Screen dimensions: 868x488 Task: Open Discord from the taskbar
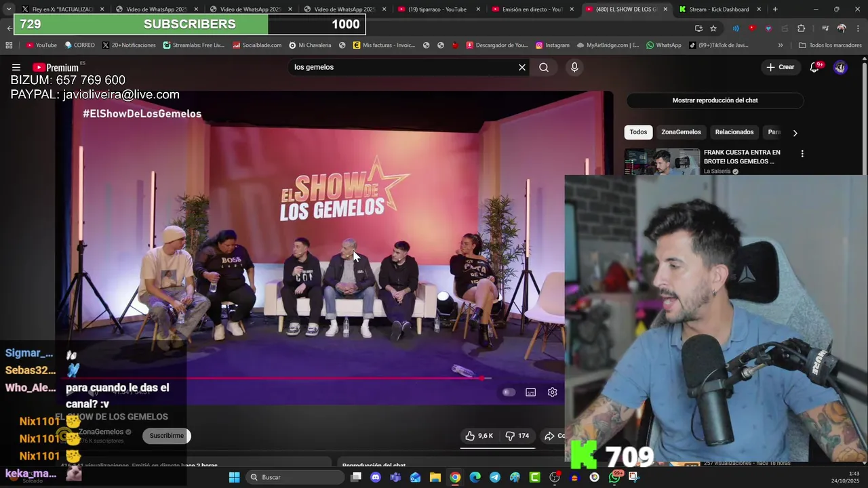(376, 477)
